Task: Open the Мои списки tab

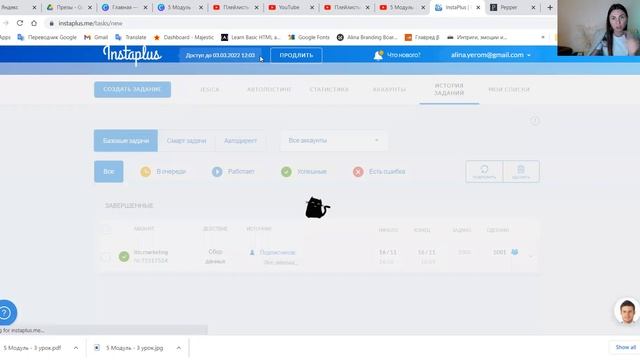Action: click(509, 89)
